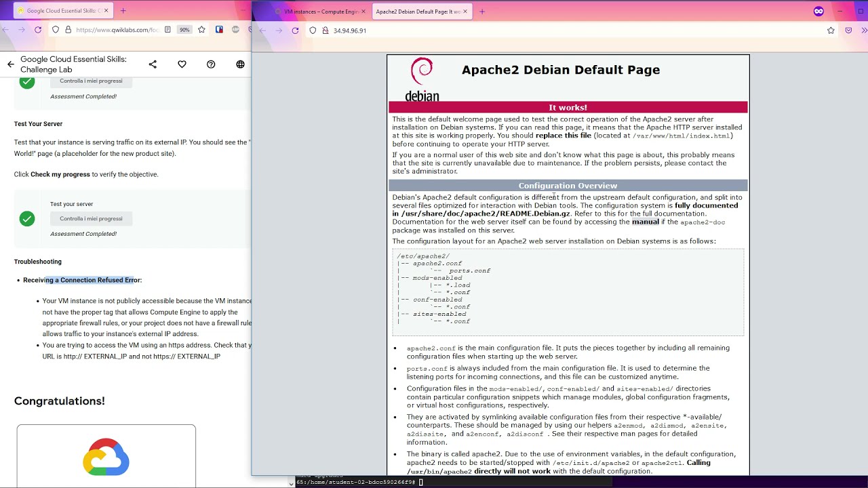Expand the toolbar overflow chevrons in the Apache window
This screenshot has width=868, height=488.
tap(864, 30)
